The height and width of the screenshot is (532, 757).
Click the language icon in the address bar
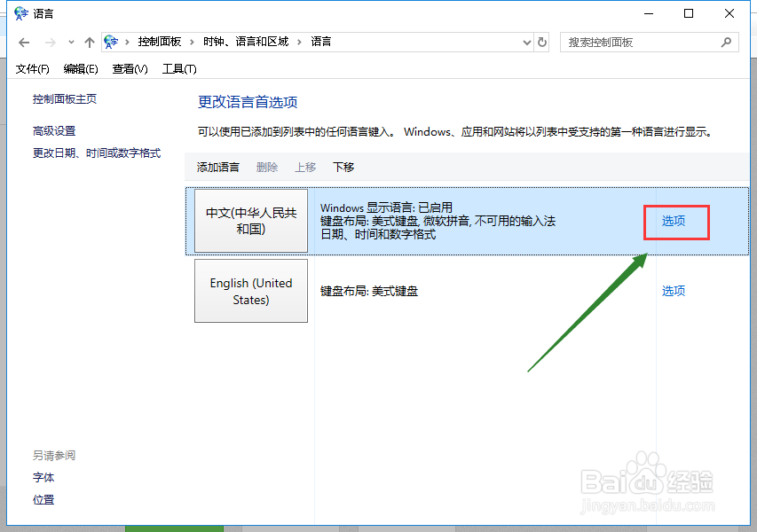111,42
